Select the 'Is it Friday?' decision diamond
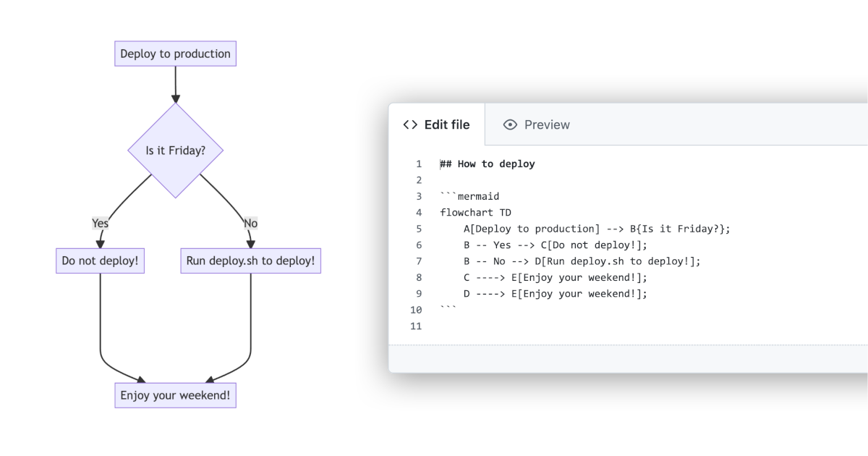868x456 pixels. pyautogui.click(x=174, y=151)
